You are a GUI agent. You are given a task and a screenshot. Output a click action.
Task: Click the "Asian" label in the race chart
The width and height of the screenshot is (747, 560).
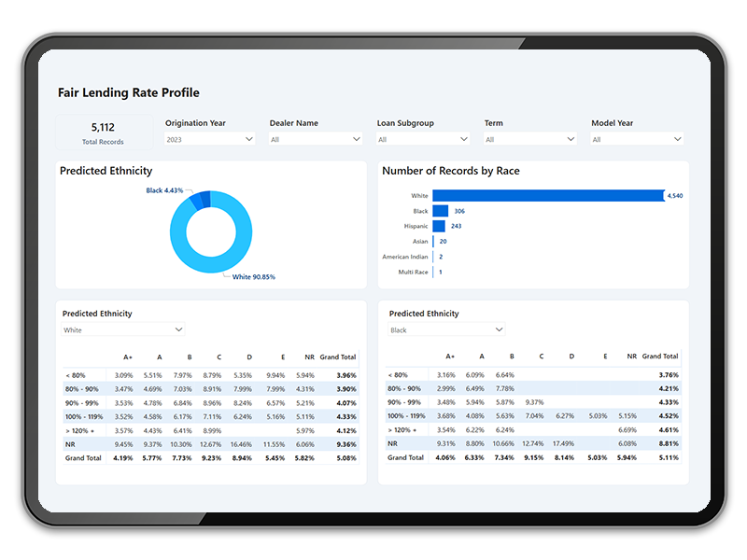[420, 242]
